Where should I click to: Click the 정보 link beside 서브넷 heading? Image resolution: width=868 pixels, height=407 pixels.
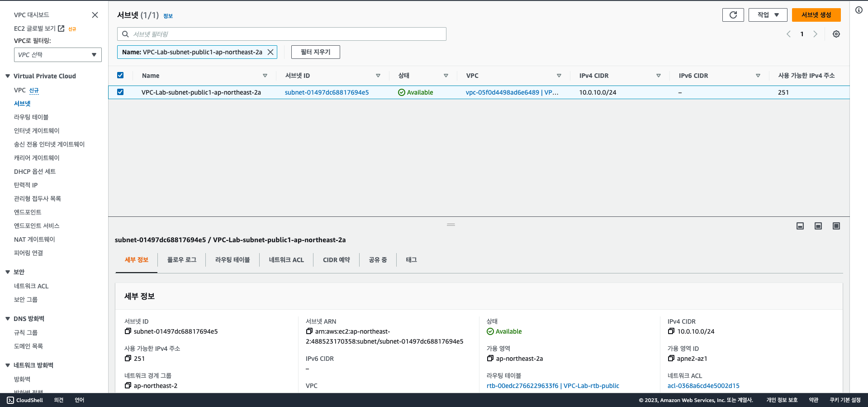[168, 16]
